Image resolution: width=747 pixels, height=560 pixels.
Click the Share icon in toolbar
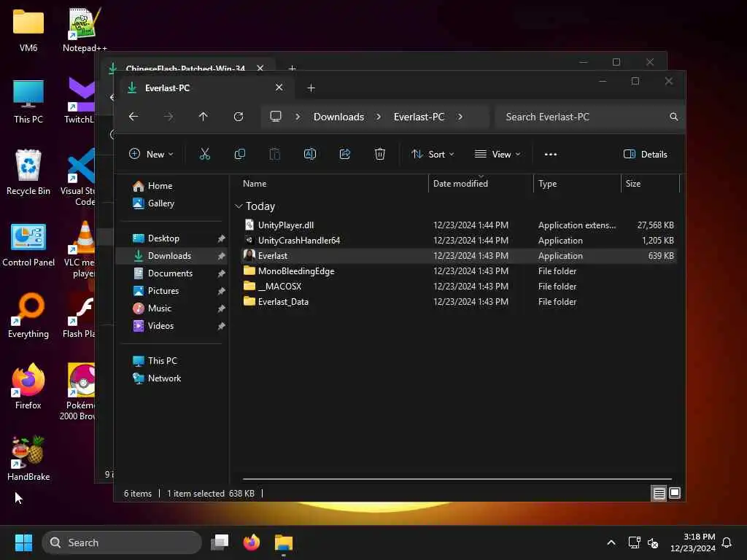pos(345,154)
